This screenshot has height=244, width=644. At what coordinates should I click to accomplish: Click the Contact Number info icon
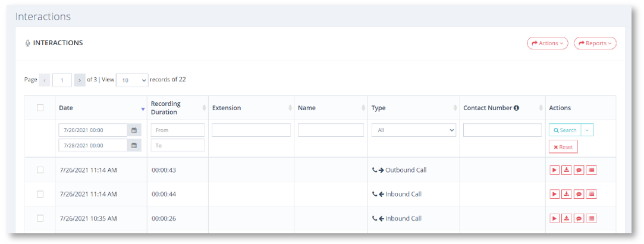click(x=516, y=108)
